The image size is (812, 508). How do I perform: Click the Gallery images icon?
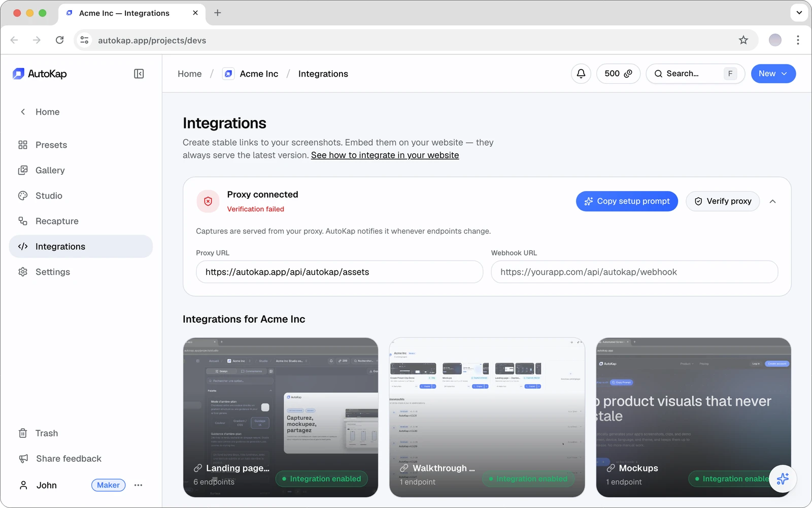(x=23, y=170)
